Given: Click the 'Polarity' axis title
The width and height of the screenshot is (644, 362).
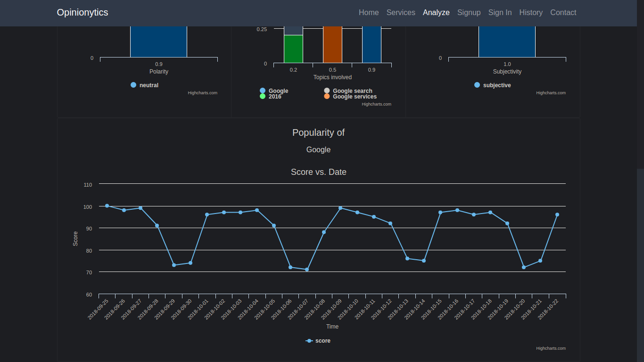Looking at the screenshot, I should (159, 72).
